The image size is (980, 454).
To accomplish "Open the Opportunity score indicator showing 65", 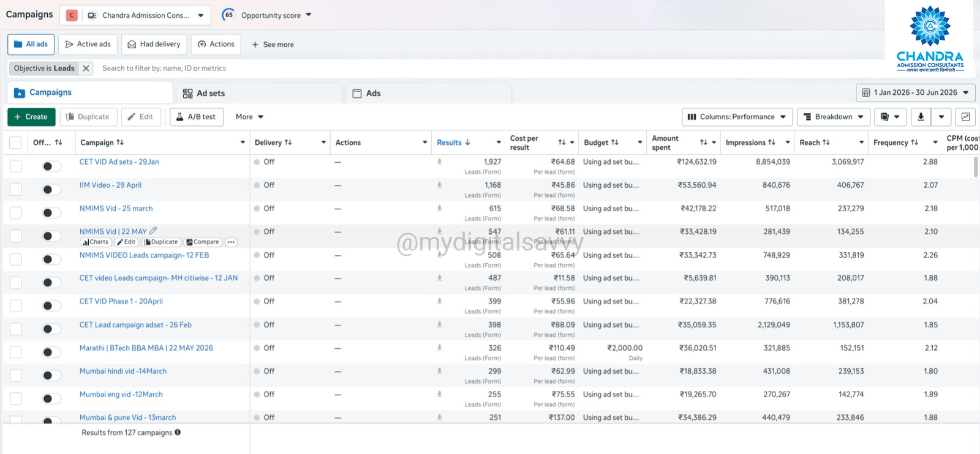I will [228, 15].
